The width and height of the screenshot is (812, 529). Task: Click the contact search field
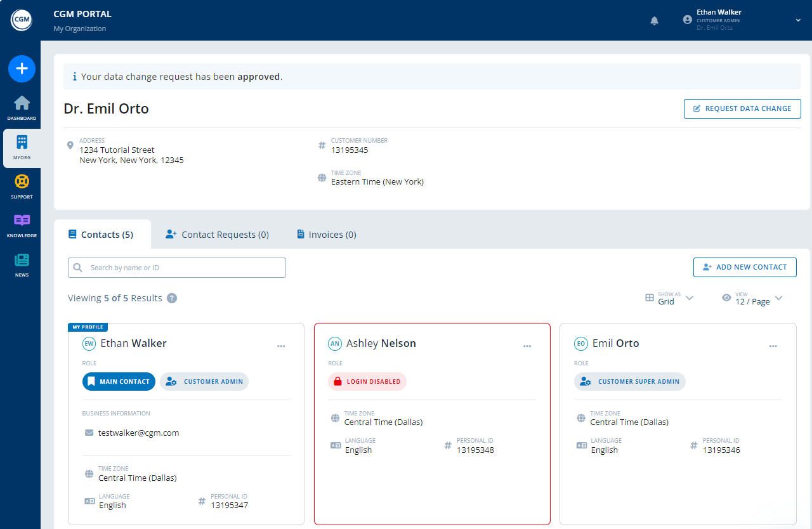tap(176, 267)
